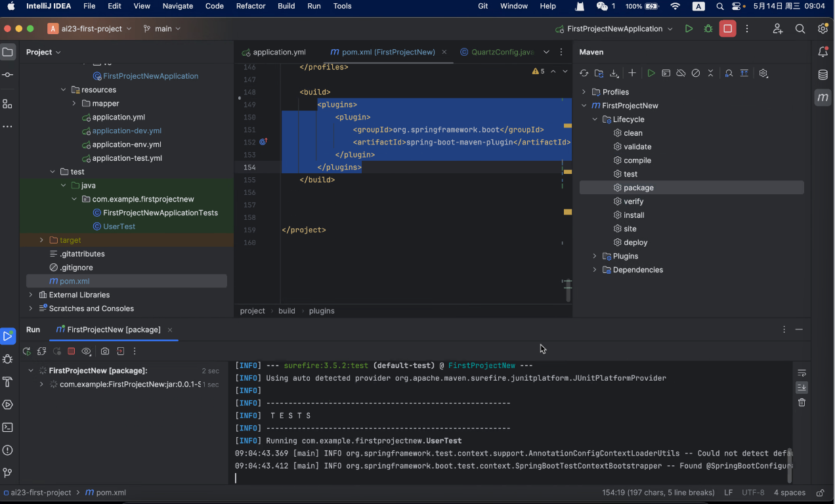Open IDE settings gear in main toolbar

click(x=823, y=29)
